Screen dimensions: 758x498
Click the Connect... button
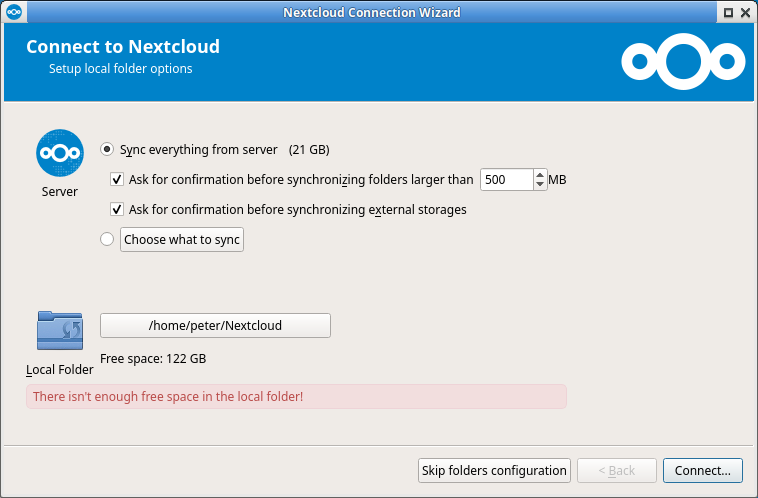(702, 470)
